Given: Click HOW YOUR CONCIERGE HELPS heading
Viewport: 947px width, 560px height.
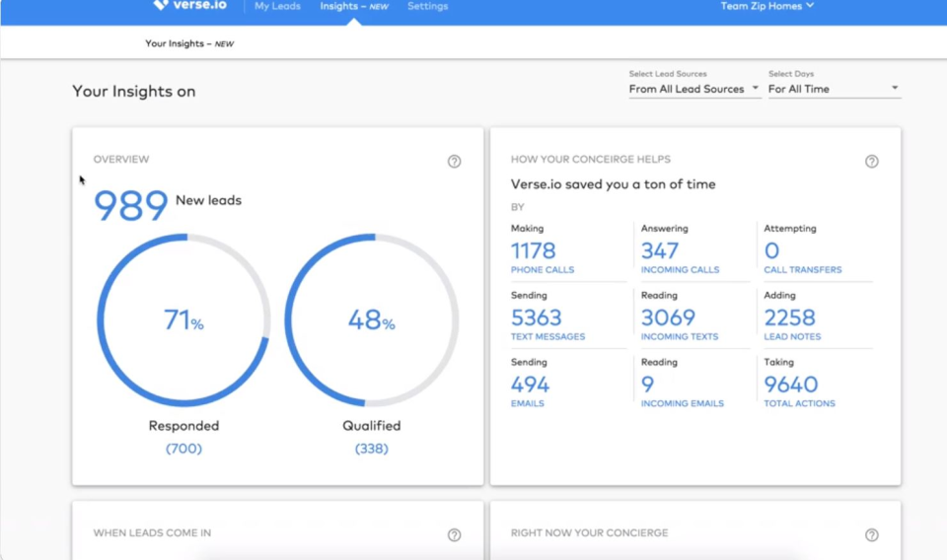Looking at the screenshot, I should (590, 160).
